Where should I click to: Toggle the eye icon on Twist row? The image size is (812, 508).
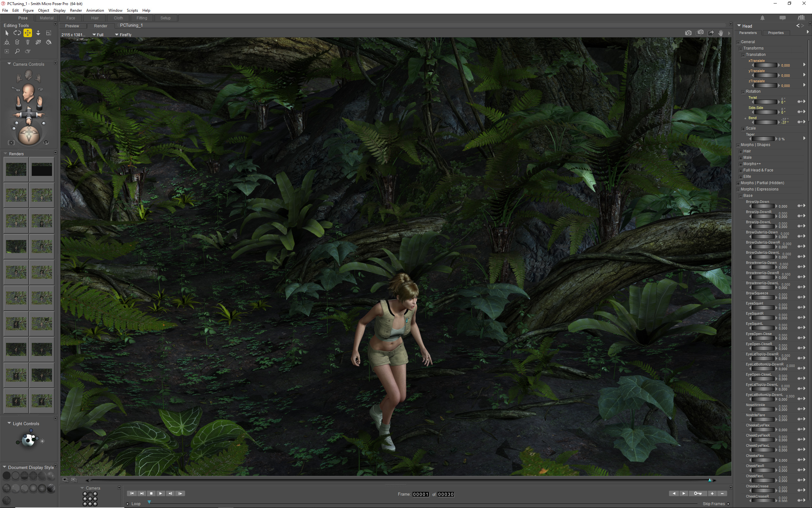(x=800, y=102)
